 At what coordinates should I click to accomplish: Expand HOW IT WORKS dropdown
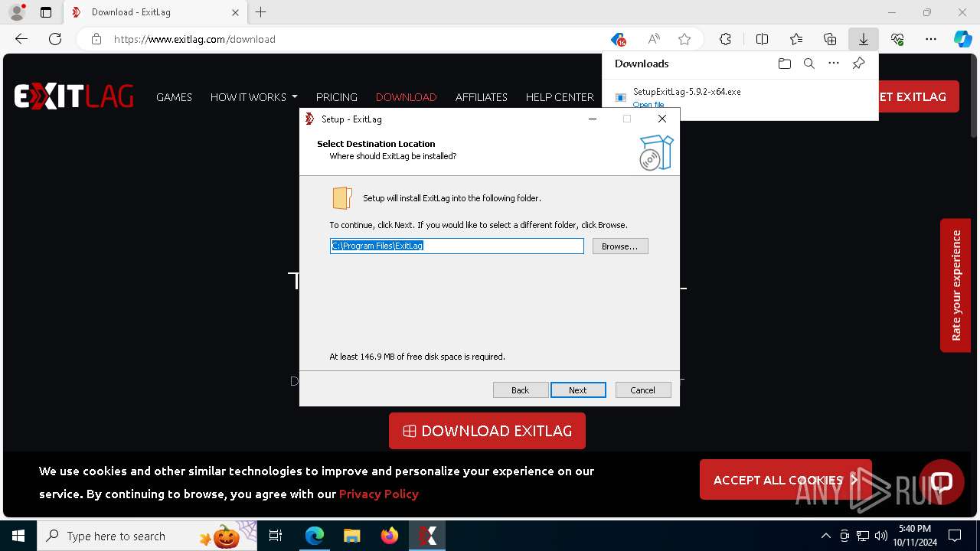253,97
